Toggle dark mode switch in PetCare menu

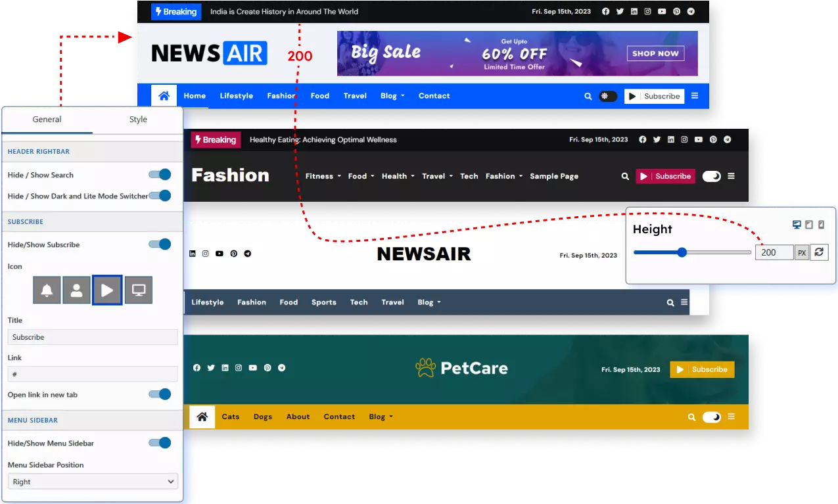tap(712, 417)
